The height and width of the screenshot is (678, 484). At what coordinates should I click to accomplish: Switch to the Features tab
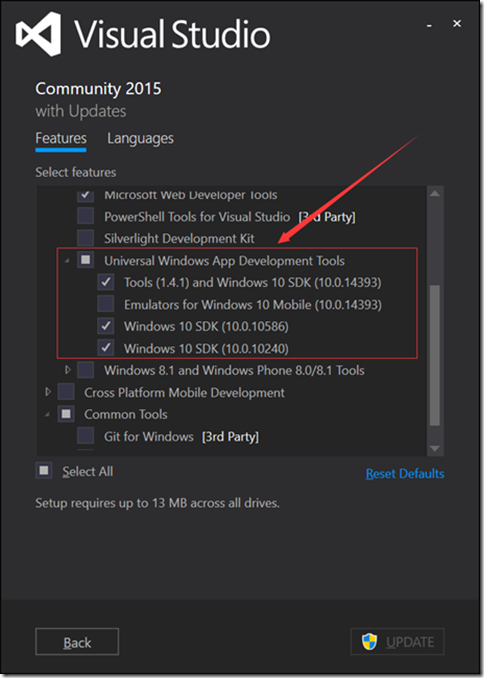[x=61, y=138]
